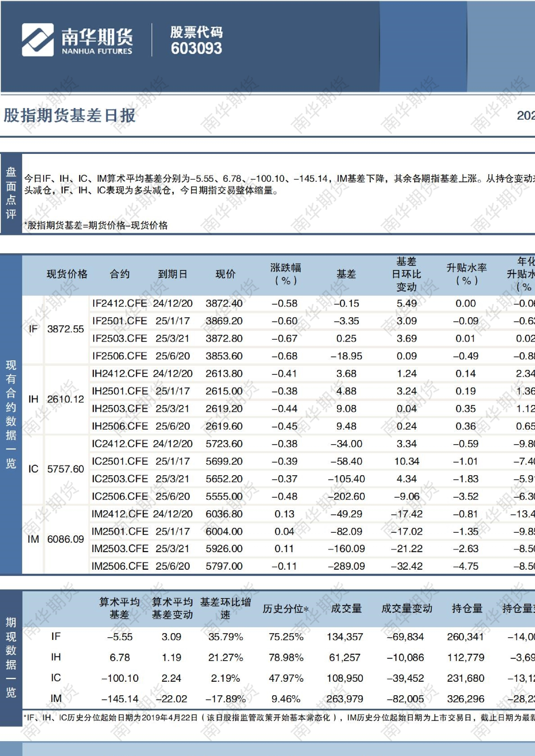This screenshot has height=756, width=535.
Task: Click the IF spot price 3872.55
Action: 66,329
